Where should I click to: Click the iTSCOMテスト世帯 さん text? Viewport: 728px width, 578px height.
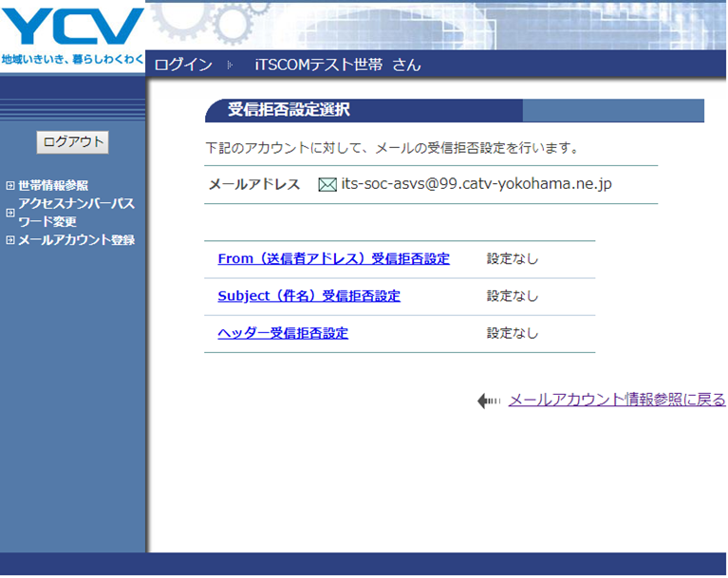338,65
